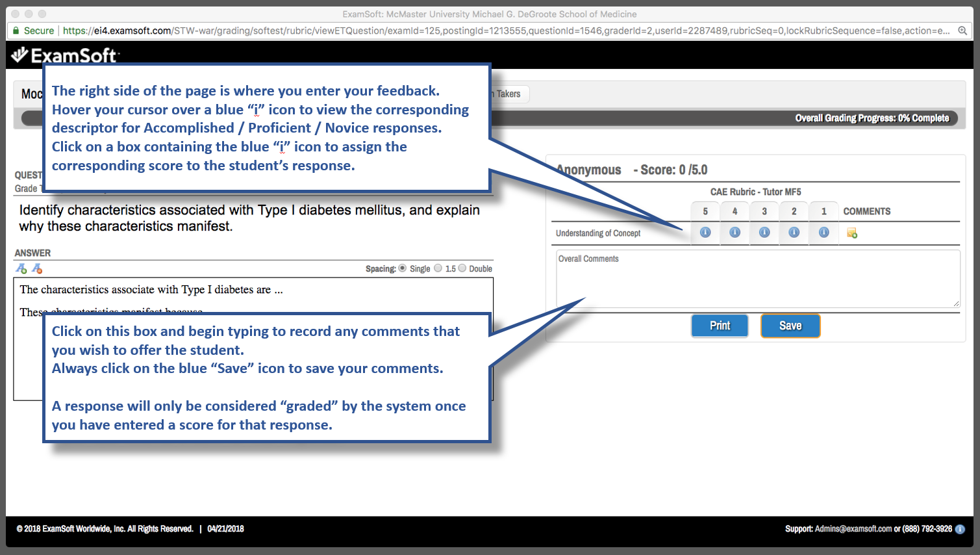This screenshot has height=555, width=980.
Task: Click inside the Overall Comments box
Action: tap(758, 279)
